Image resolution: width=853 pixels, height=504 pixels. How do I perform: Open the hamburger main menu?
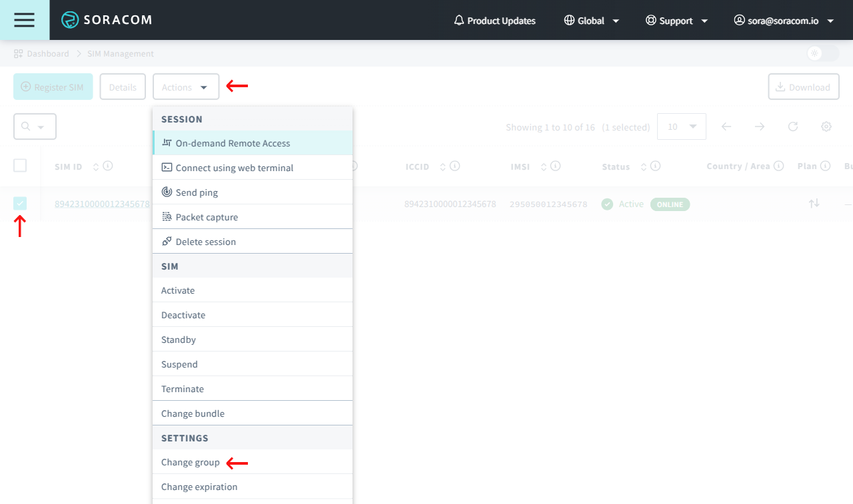click(24, 20)
